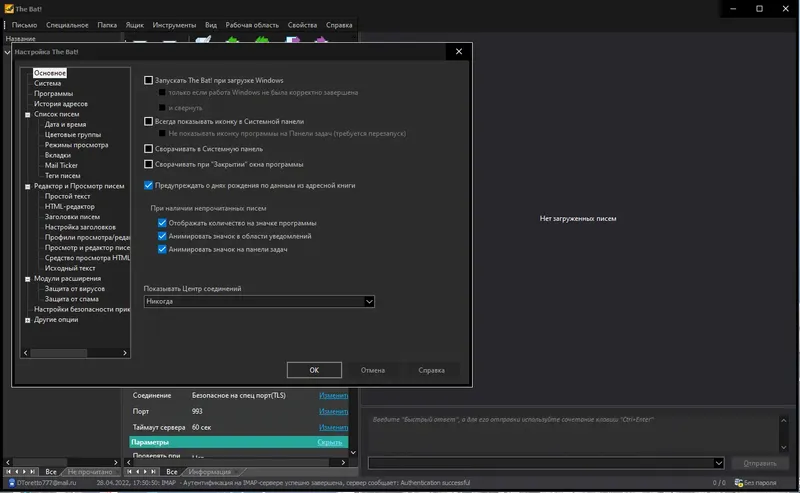Jump to first tab in message list navigator
800x493 pixels.
click(130, 472)
